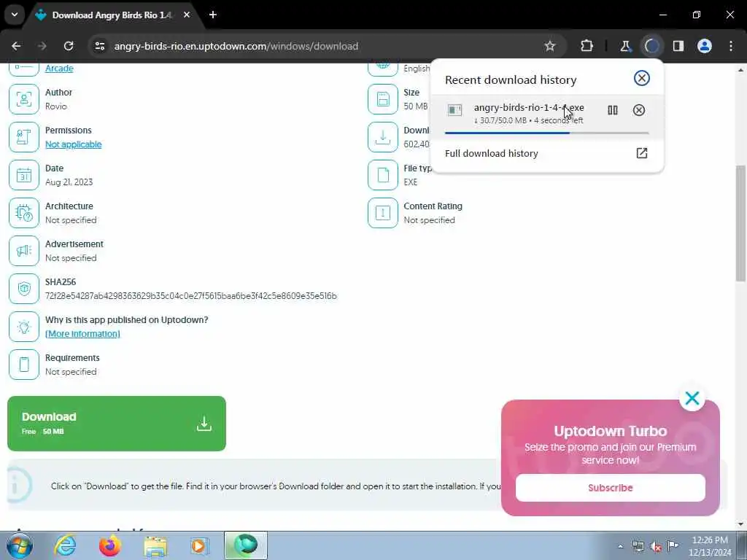This screenshot has height=560, width=747.
Task: Click the Requirements phone icon
Action: coord(24,365)
